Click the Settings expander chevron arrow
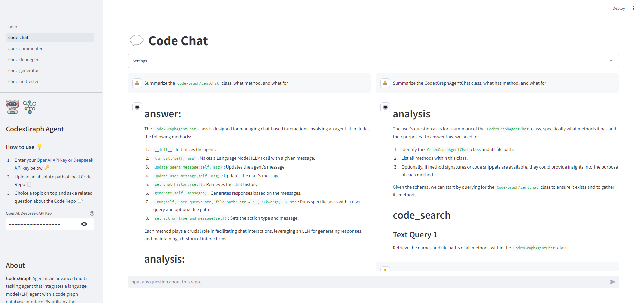Viewport: 644px width, 303px height. point(611,61)
